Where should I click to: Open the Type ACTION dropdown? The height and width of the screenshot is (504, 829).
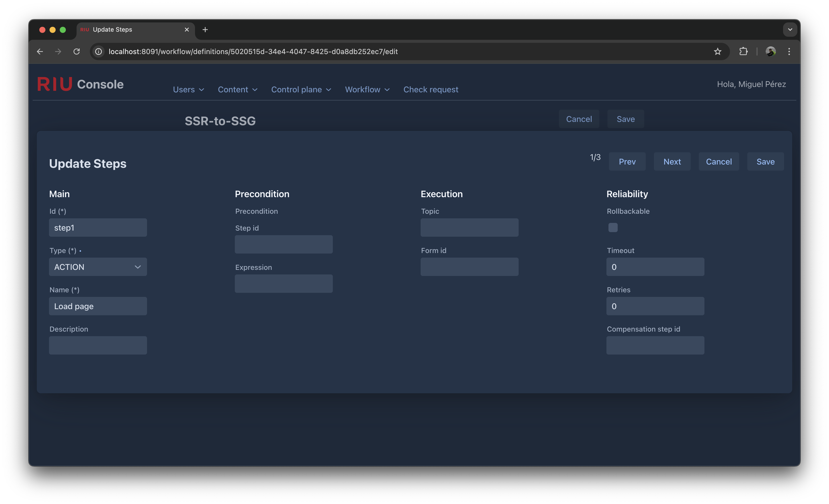coord(98,267)
